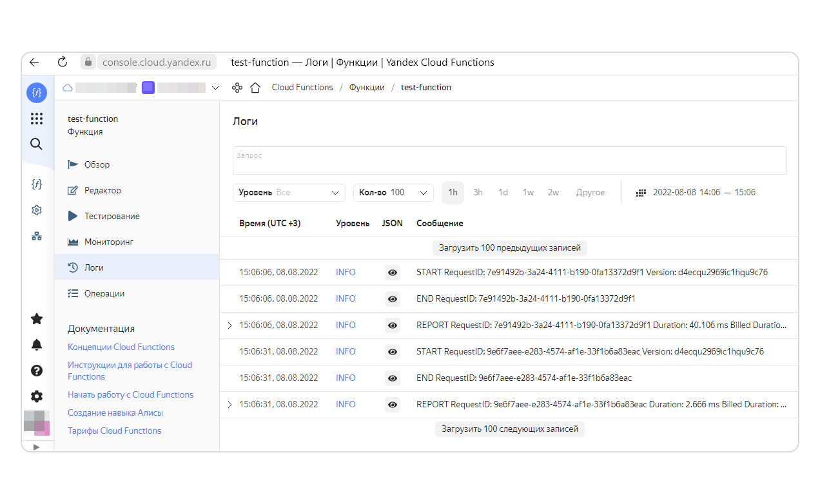Open the network hierarchy icon in left rail
The width and height of the screenshot is (820, 504).
pyautogui.click(x=37, y=236)
